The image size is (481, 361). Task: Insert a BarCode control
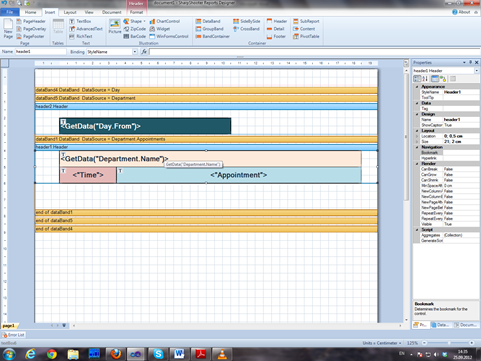click(x=135, y=36)
